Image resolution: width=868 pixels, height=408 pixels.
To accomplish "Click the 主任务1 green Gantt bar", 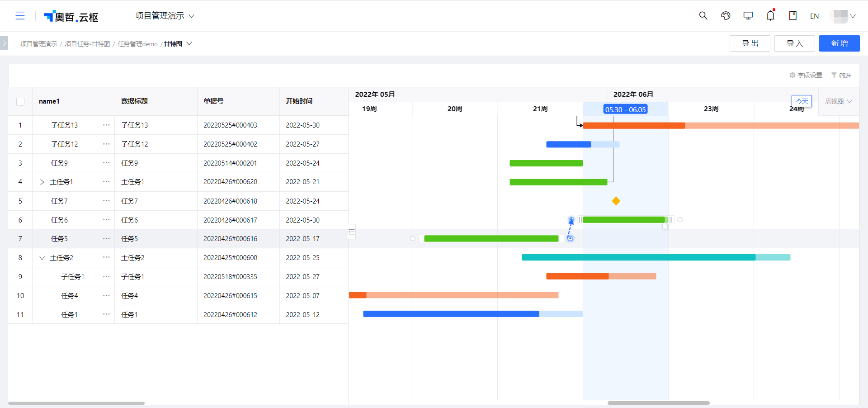I will point(558,182).
